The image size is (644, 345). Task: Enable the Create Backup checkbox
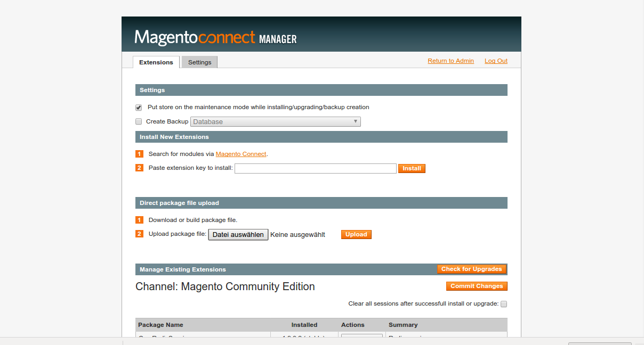[x=139, y=121]
